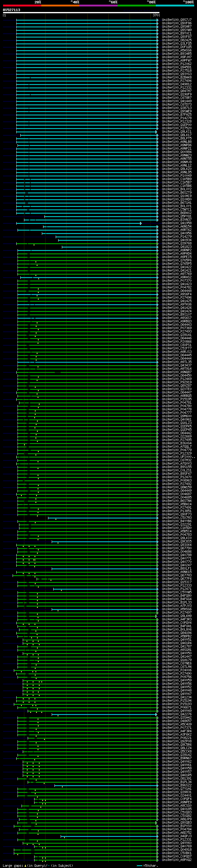The image size is (197, 868).
Task: Select label UniRef100_Q84TM7
Action: (x=177, y=91)
